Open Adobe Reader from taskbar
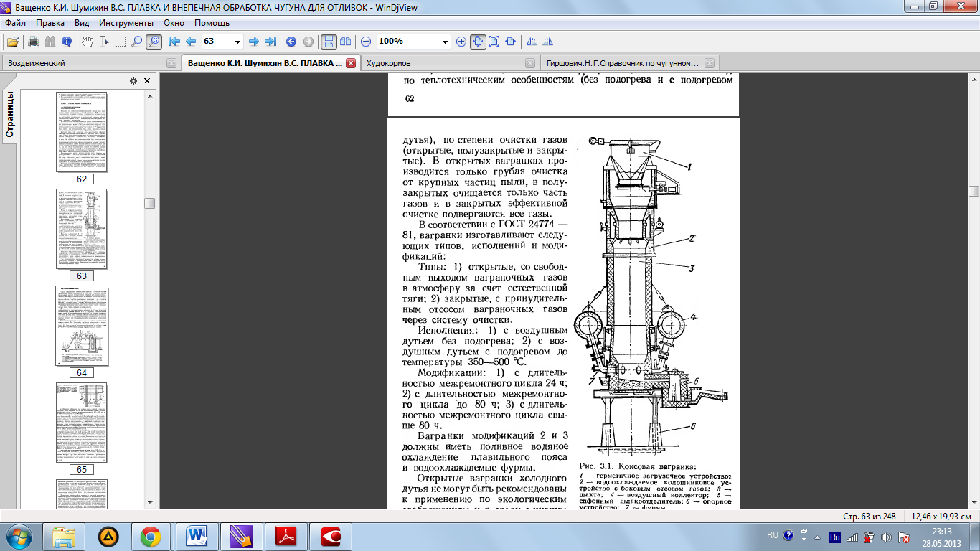 click(285, 536)
